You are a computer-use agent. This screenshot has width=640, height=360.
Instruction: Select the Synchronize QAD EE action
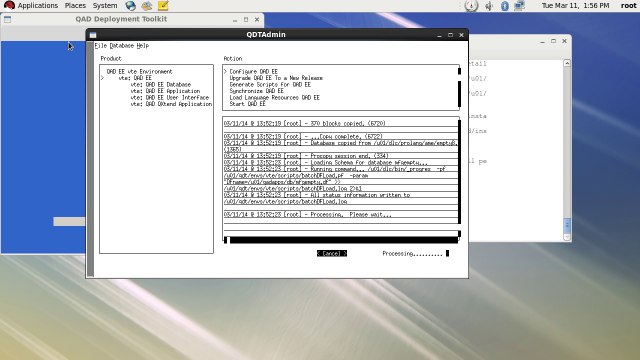click(x=256, y=91)
